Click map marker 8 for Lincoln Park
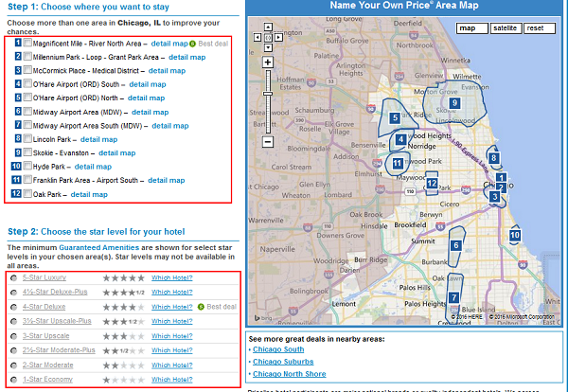The height and width of the screenshot is (392, 568). [x=493, y=158]
